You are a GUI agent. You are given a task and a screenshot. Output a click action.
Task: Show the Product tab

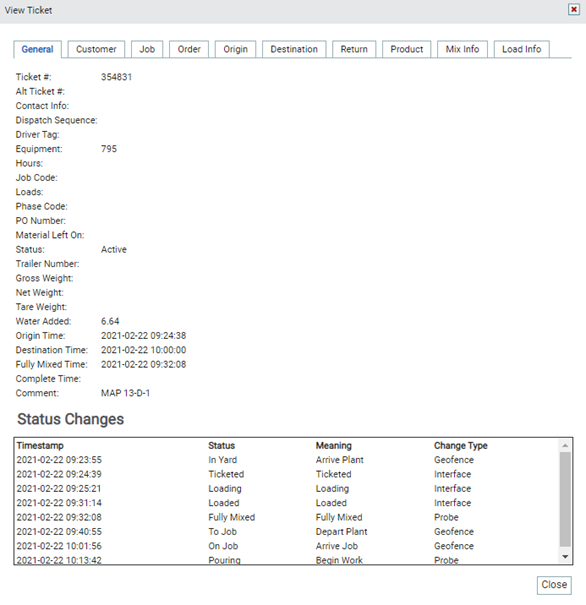click(x=407, y=49)
